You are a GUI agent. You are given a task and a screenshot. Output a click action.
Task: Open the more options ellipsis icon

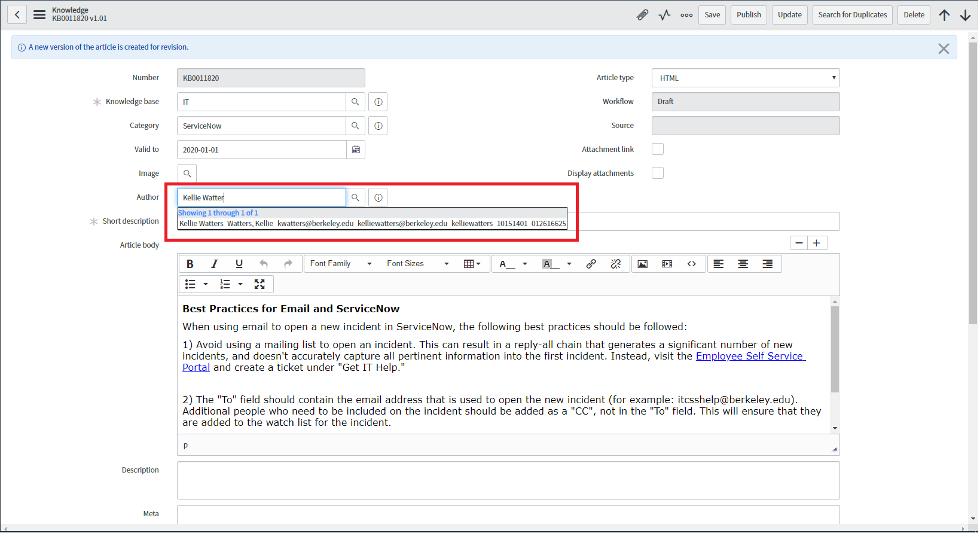pyautogui.click(x=686, y=15)
